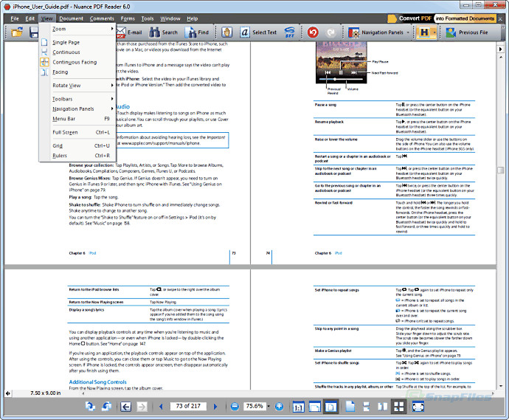509x420 pixels.
Task: Go to the previous page blue arrow
Action: 161,407
